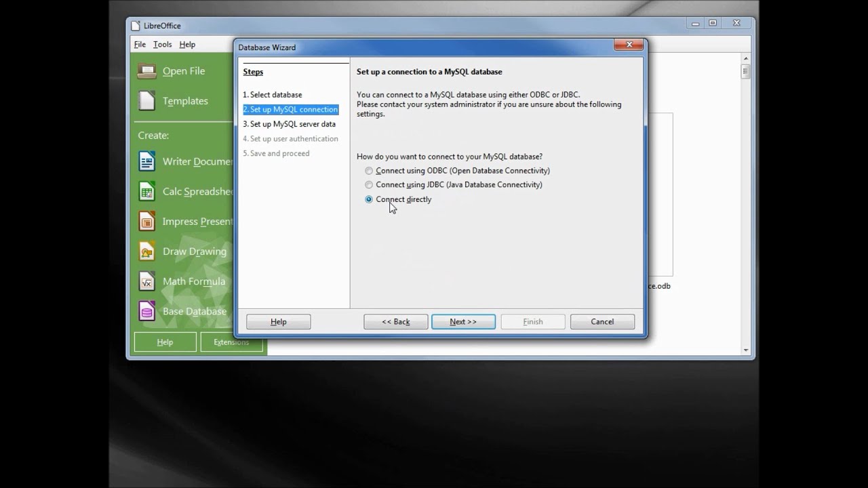This screenshot has width=868, height=488.
Task: Click Base Database label in sidebar
Action: tap(195, 311)
